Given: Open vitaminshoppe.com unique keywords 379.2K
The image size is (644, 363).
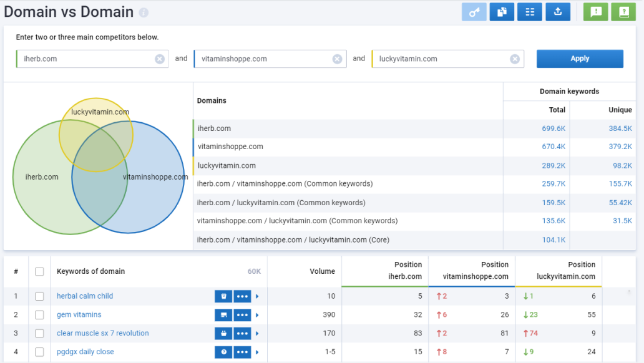Looking at the screenshot, I should click(x=620, y=147).
